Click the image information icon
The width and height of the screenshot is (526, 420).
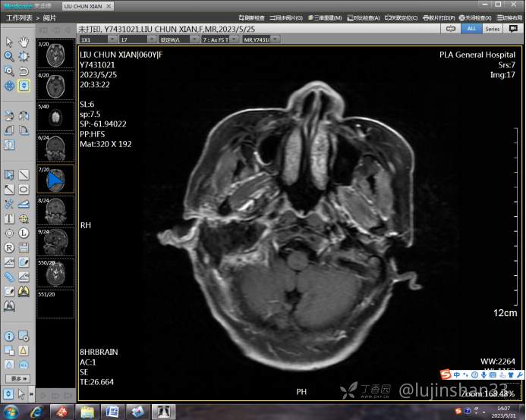9,336
